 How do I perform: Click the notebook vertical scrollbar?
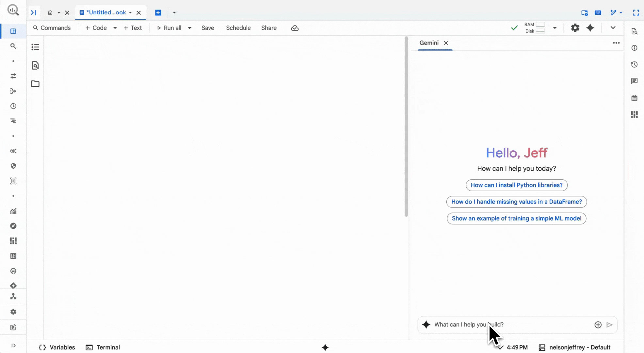pyautogui.click(x=406, y=127)
